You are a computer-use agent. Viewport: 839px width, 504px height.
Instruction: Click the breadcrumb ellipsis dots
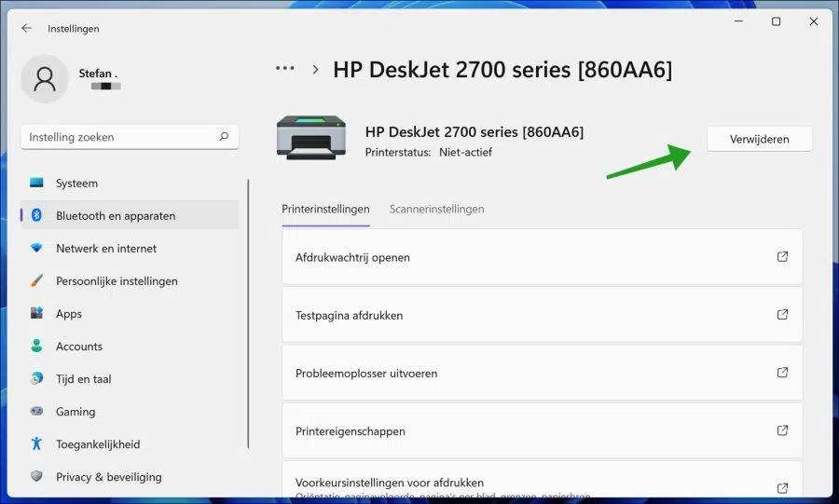click(x=284, y=68)
